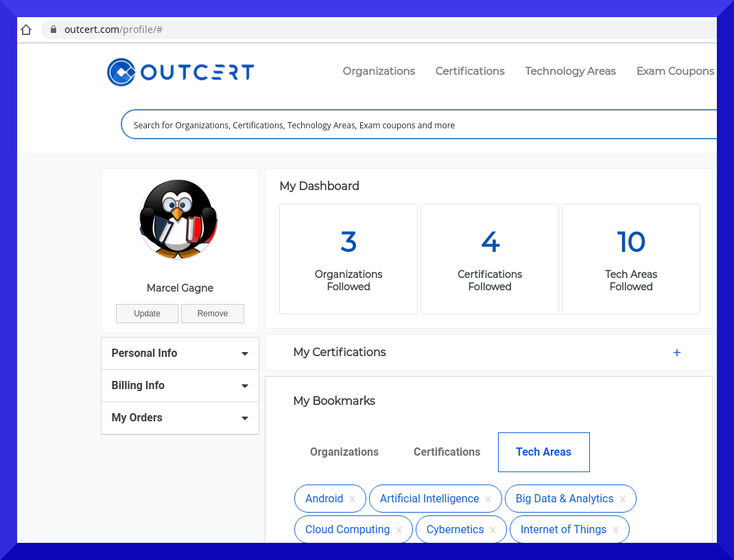This screenshot has height=560, width=734.
Task: Remove the Artificial Intelligence tag with x
Action: pyautogui.click(x=488, y=499)
